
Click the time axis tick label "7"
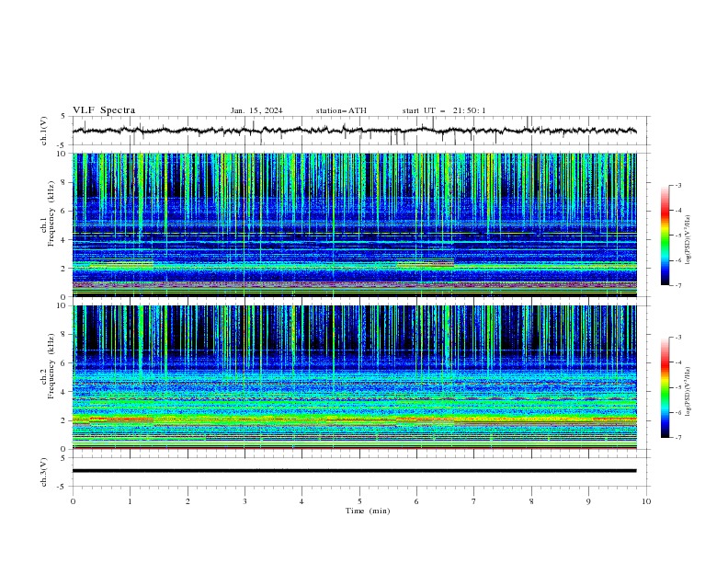click(474, 501)
